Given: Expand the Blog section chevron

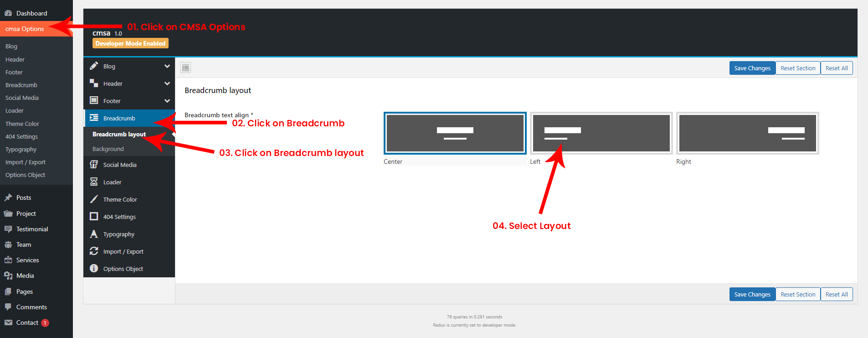Looking at the screenshot, I should coord(167,66).
